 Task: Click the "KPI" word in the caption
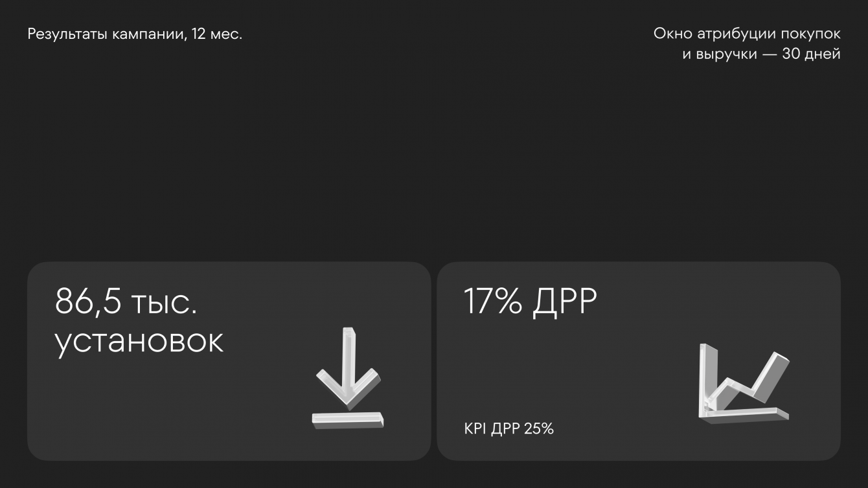tap(475, 428)
